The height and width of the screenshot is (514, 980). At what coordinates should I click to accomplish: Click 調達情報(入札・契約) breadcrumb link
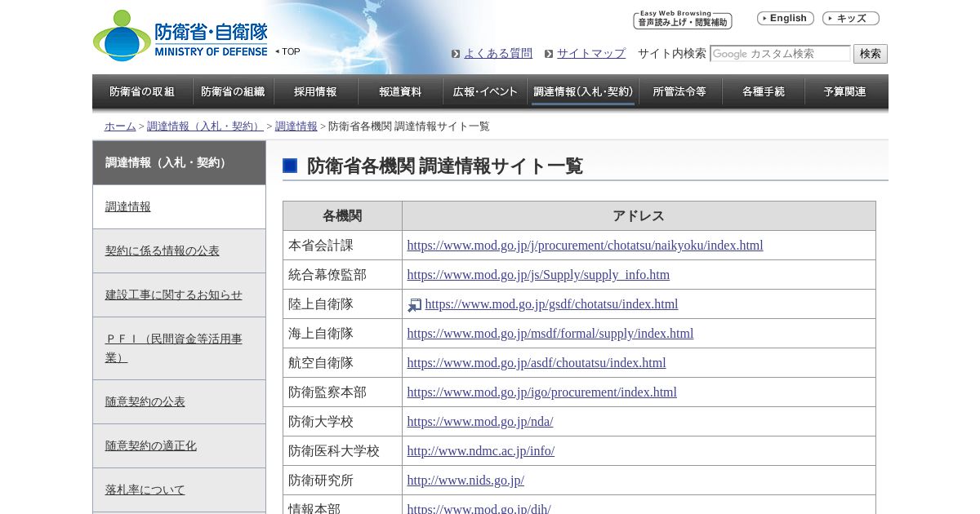205,126
